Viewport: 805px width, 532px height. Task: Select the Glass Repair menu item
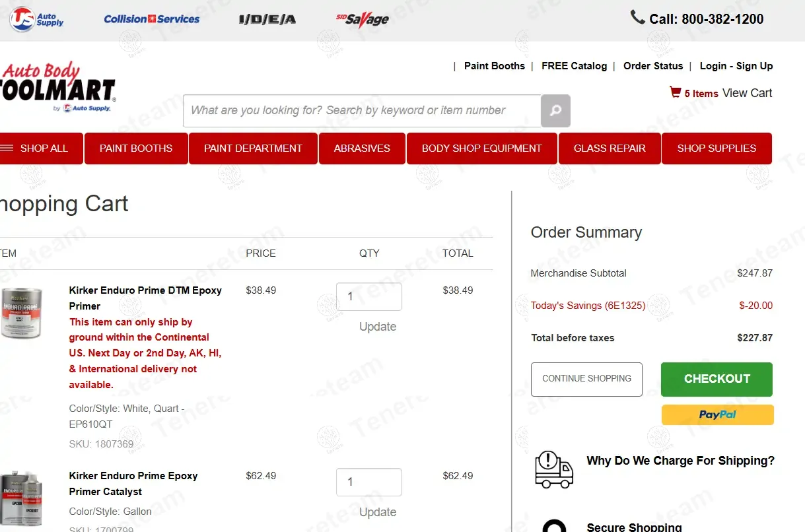coord(609,149)
